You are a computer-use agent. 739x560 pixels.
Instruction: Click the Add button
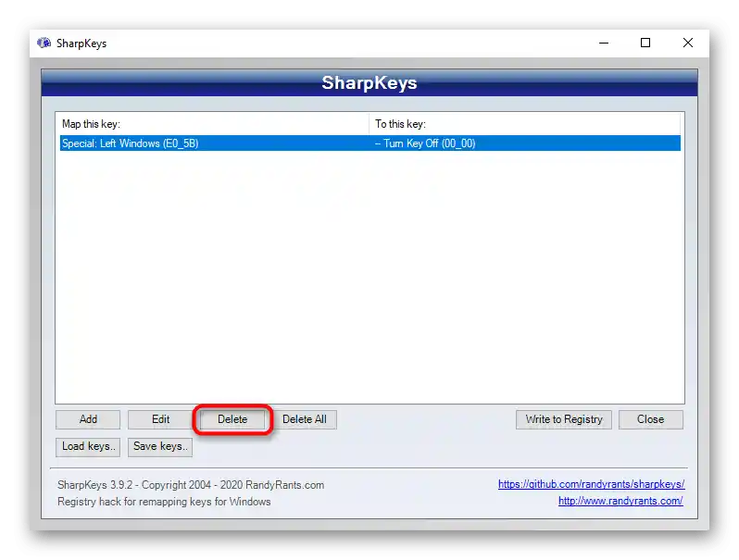tap(88, 419)
